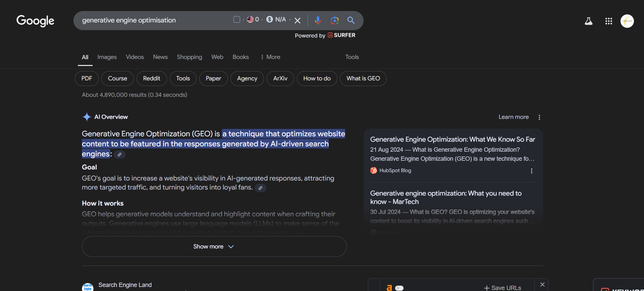644x291 pixels.
Task: Open source link after 'loyal fans.'
Action: (260, 188)
